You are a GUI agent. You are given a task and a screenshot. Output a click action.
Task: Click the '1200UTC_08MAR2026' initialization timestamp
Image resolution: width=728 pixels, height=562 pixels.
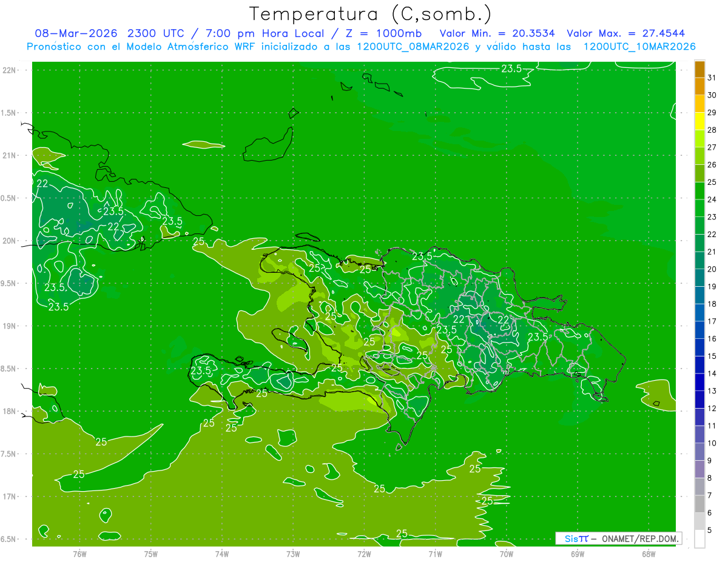click(x=413, y=47)
